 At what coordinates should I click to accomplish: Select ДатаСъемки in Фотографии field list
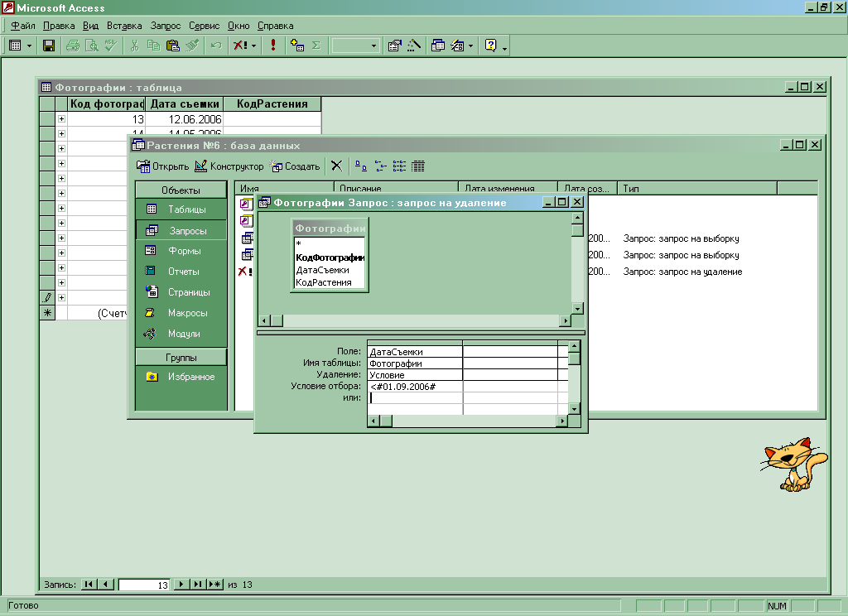point(323,270)
